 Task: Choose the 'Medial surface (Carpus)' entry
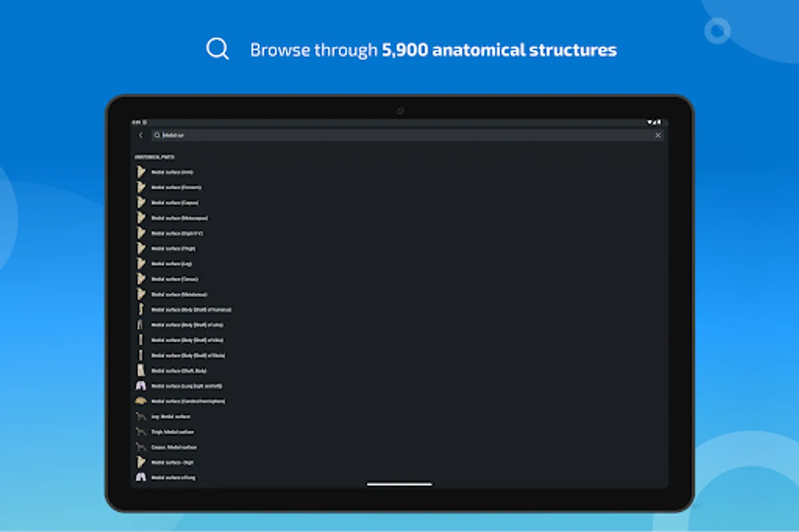point(175,203)
